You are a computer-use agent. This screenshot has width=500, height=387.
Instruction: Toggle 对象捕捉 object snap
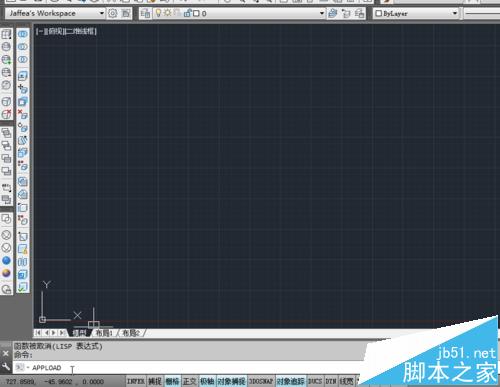pos(232,381)
